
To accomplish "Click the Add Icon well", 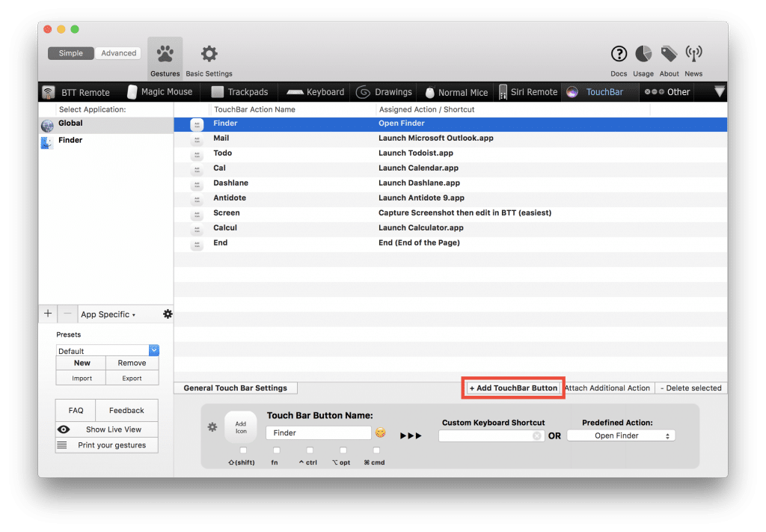I will tap(241, 427).
